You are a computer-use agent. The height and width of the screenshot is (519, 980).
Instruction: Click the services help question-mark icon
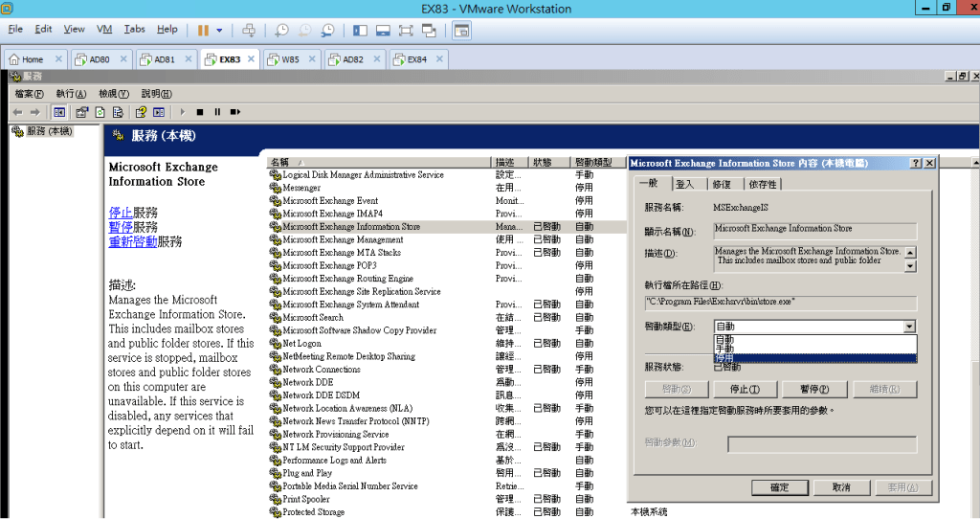coord(141,112)
